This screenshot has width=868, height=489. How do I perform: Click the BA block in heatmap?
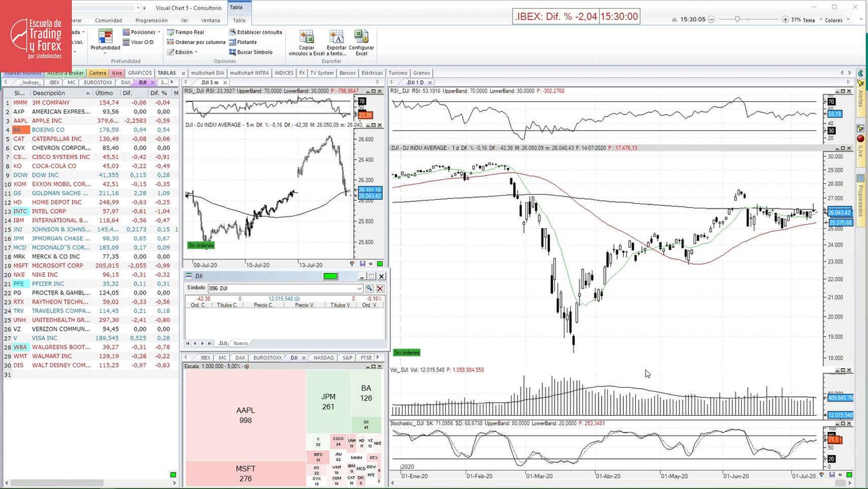coord(366,393)
